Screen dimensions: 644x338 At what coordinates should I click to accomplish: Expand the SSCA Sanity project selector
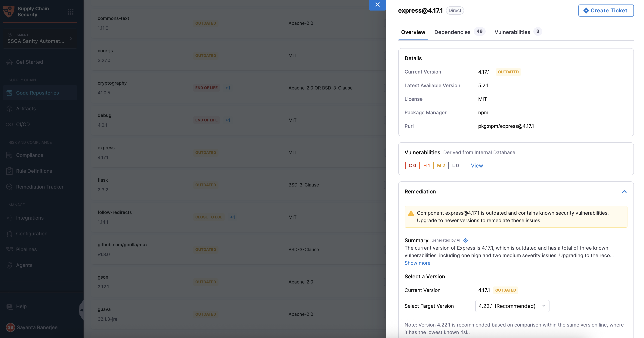(x=40, y=39)
